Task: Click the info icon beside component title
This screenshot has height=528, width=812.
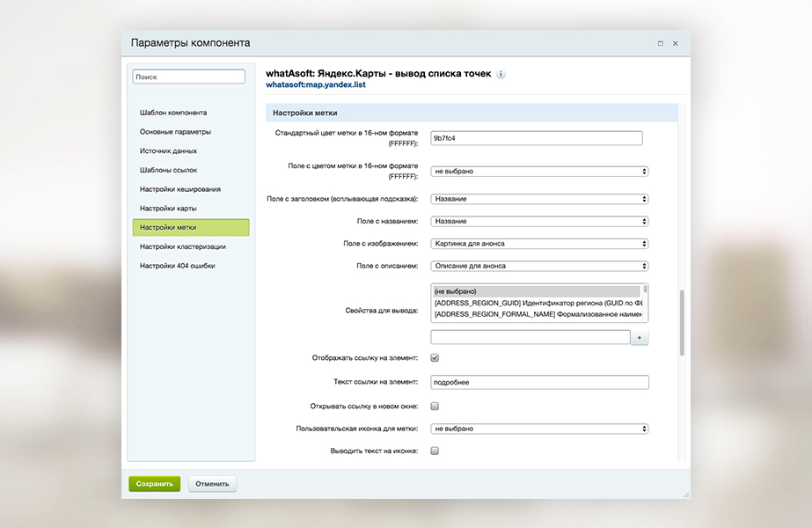Action: coord(501,74)
